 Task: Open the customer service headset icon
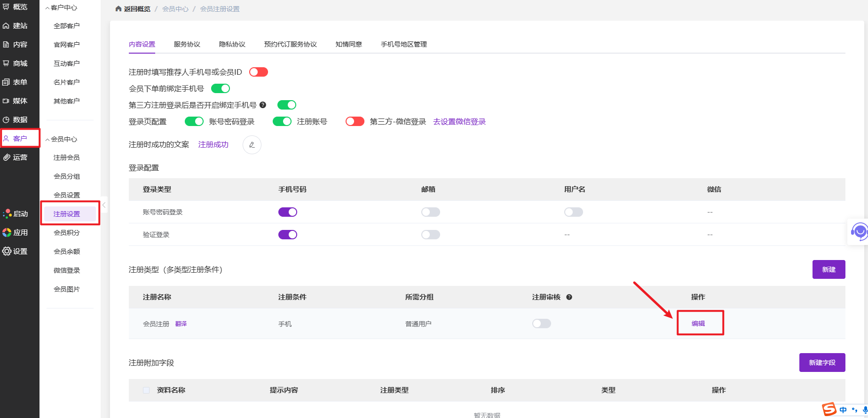[x=860, y=231]
